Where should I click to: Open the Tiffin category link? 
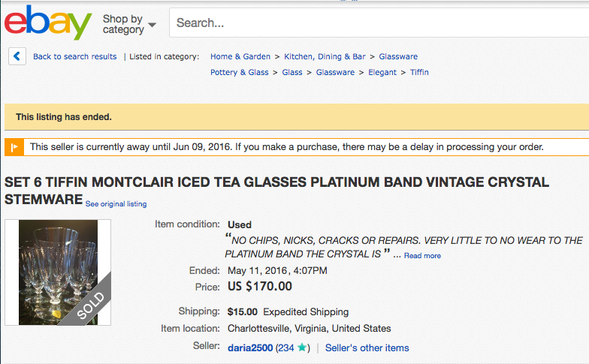[x=419, y=72]
